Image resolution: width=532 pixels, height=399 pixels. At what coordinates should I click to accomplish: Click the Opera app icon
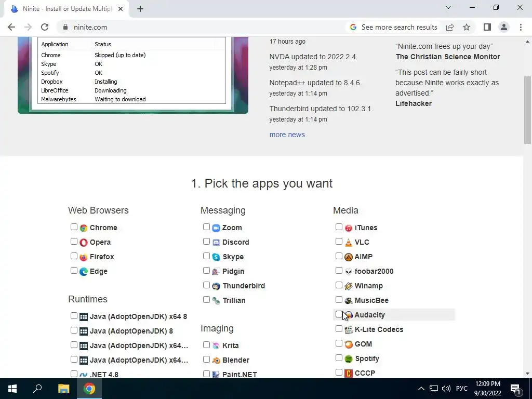(x=84, y=243)
